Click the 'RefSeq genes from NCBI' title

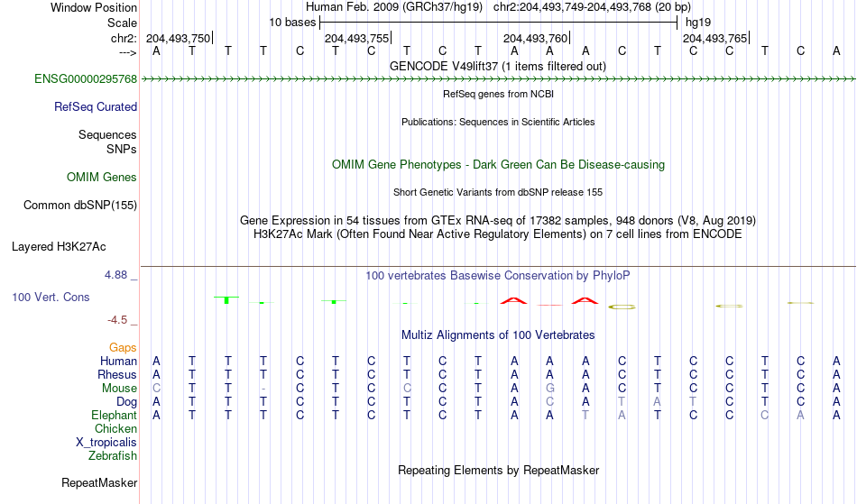pyautogui.click(x=498, y=94)
